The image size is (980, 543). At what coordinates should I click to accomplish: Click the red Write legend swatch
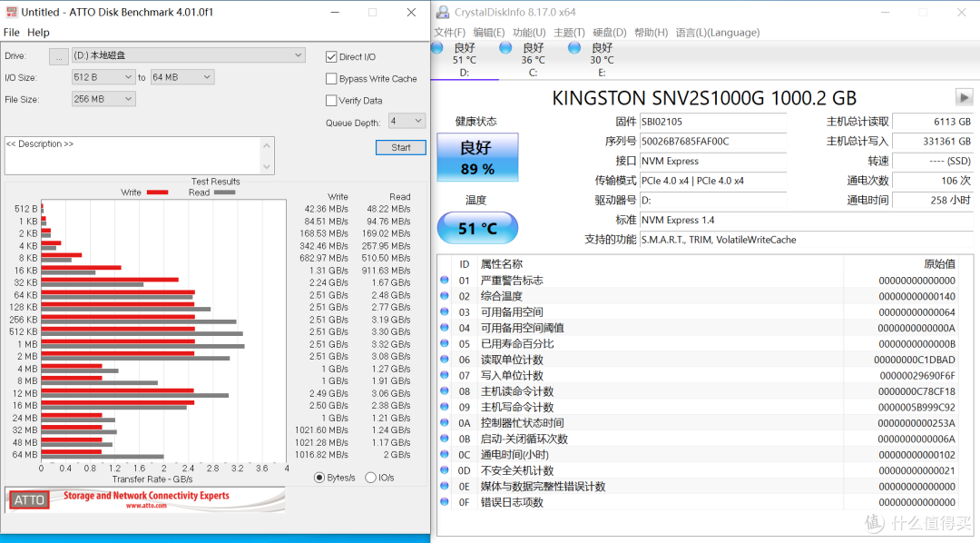pyautogui.click(x=157, y=193)
